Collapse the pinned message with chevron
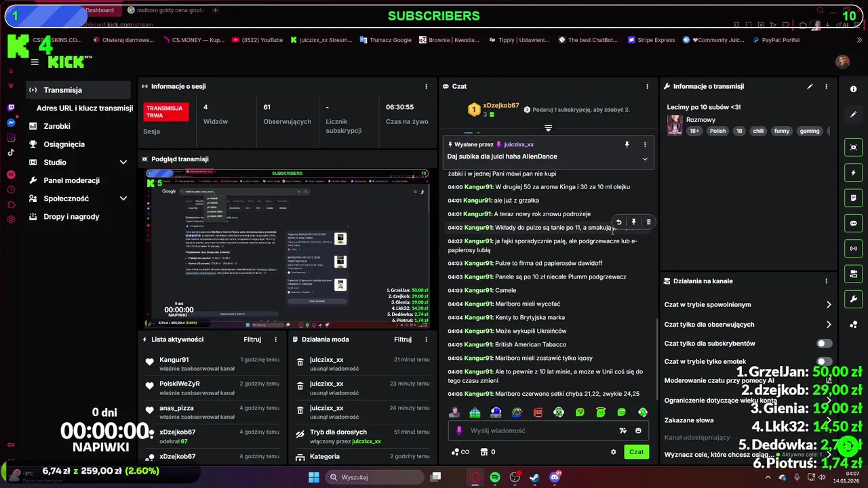This screenshot has width=868, height=488. [x=645, y=159]
